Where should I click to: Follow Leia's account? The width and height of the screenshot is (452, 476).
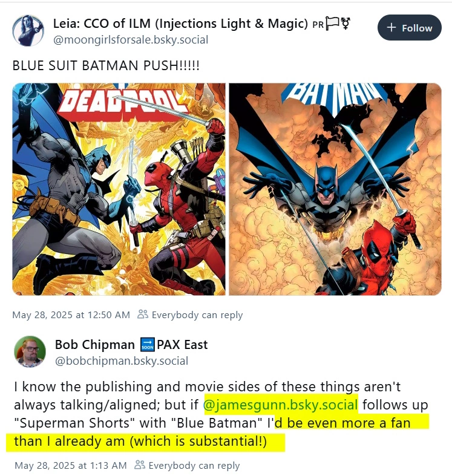tap(409, 28)
